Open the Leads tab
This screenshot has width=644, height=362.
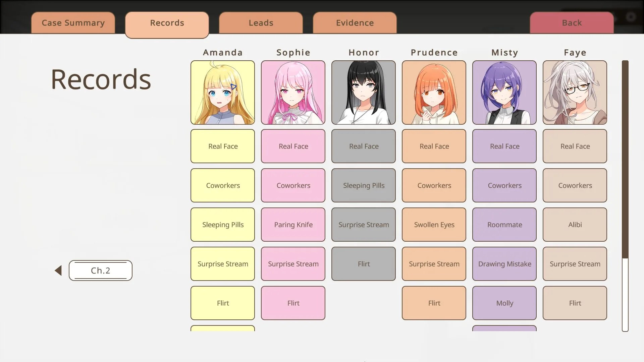pyautogui.click(x=261, y=23)
